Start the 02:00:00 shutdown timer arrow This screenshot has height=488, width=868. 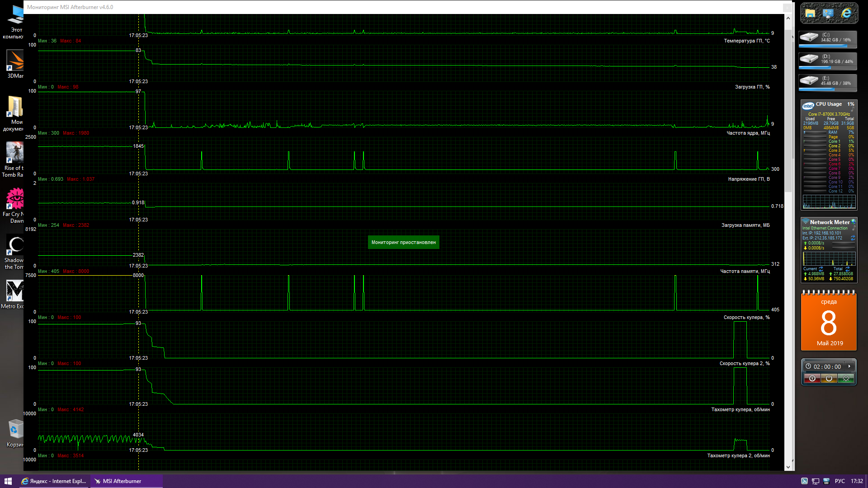[x=849, y=366]
